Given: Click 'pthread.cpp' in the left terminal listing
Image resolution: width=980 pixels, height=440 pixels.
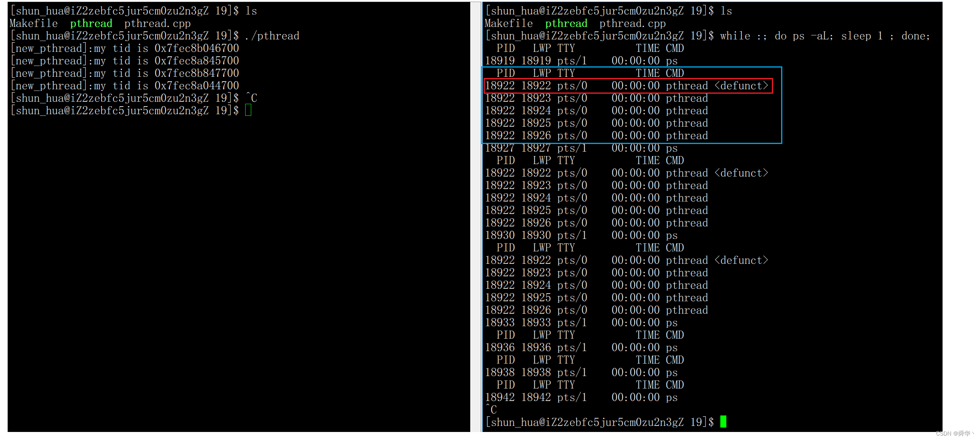Looking at the screenshot, I should [157, 23].
